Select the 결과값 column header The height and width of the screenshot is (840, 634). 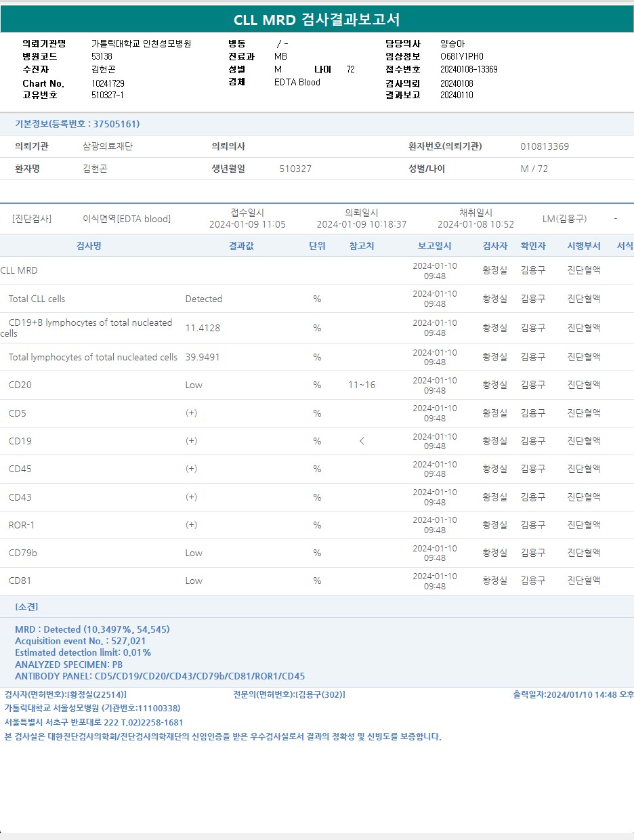tap(241, 246)
